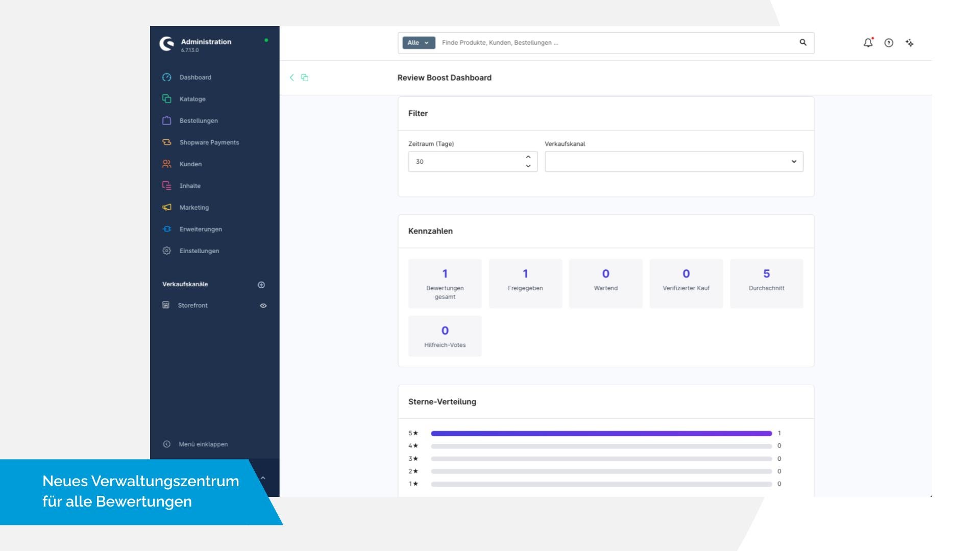This screenshot has height=551, width=980.
Task: Click the Wartend metric card
Action: tap(606, 284)
